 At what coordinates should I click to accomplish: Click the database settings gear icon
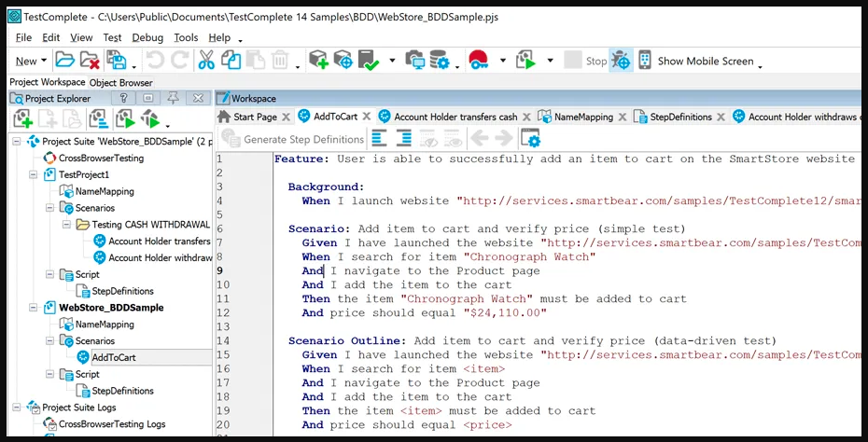pyautogui.click(x=440, y=61)
